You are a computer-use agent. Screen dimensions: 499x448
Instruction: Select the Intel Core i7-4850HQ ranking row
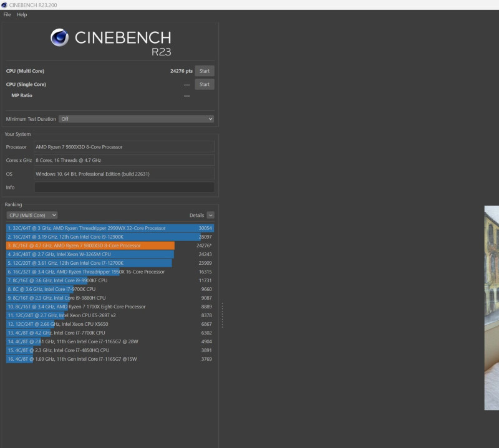pyautogui.click(x=110, y=350)
